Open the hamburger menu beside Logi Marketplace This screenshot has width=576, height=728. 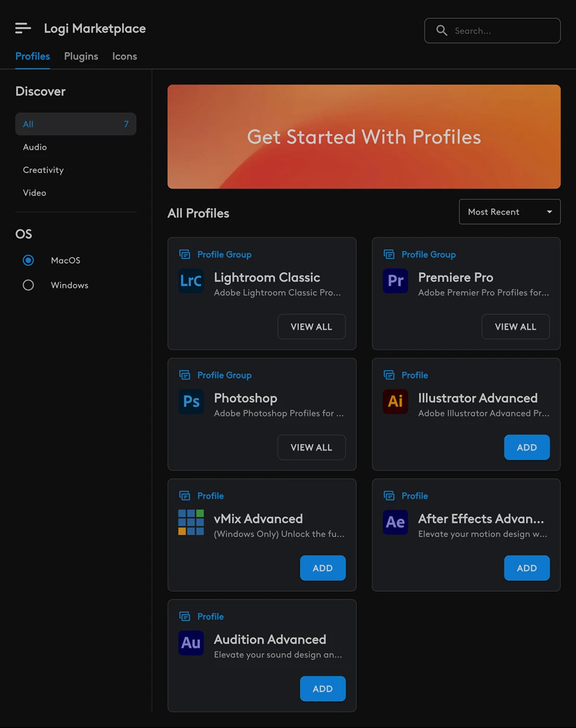[x=23, y=28]
